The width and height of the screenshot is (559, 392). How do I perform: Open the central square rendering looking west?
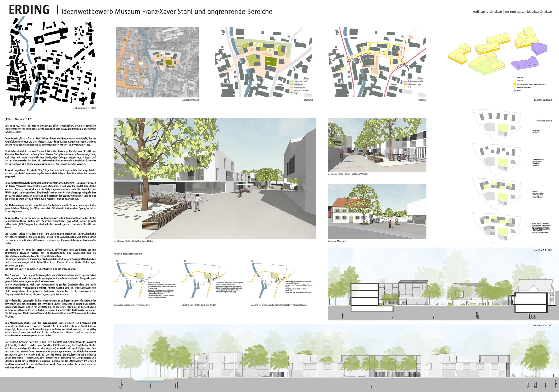(377, 145)
